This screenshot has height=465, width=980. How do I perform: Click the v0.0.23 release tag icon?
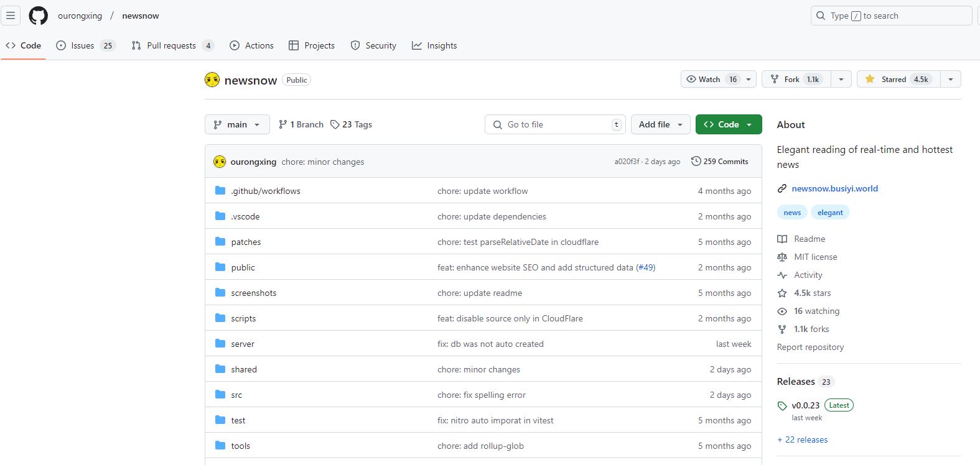(x=782, y=406)
